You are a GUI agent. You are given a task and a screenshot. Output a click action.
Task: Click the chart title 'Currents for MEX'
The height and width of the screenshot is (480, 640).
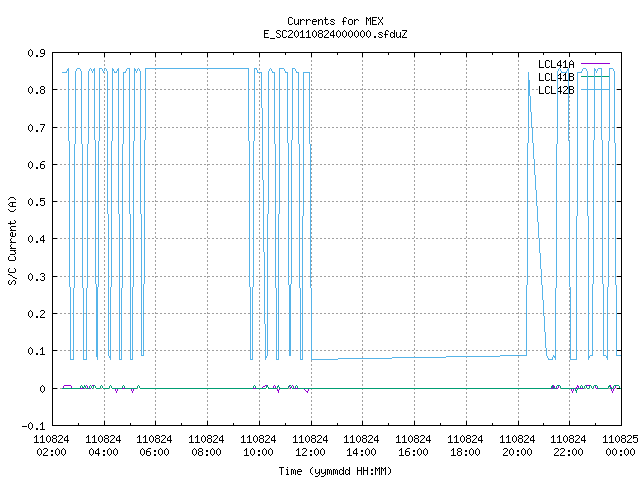(x=335, y=21)
